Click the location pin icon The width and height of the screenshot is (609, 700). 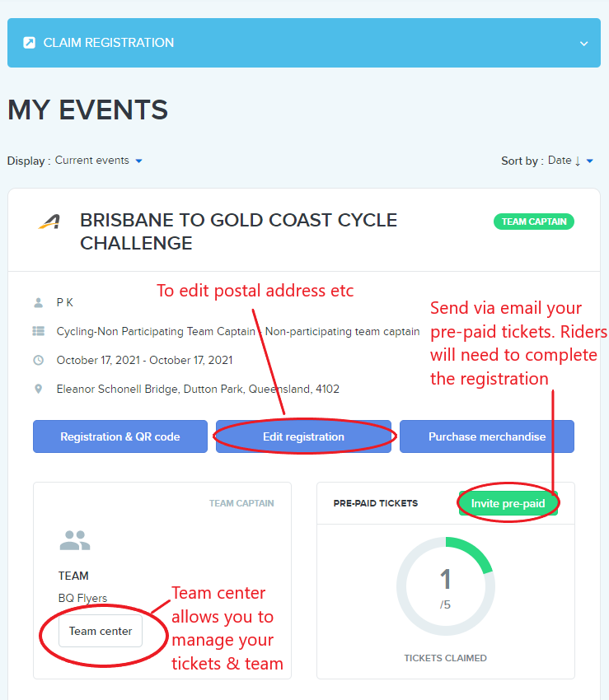pos(39,389)
